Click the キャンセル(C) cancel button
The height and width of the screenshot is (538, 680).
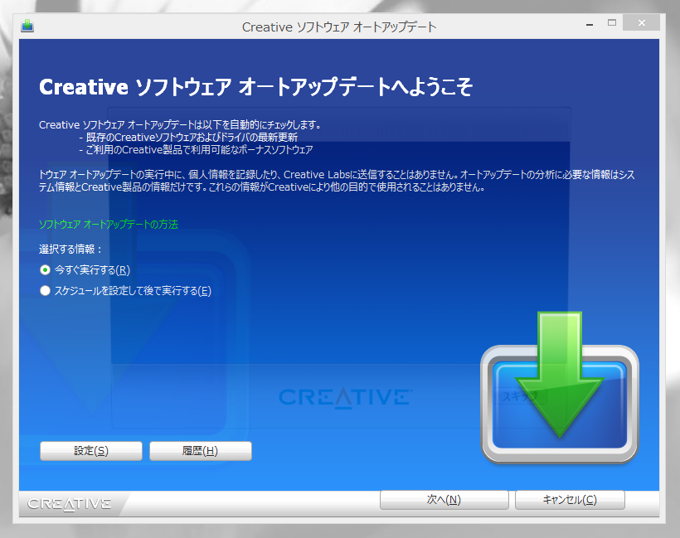[x=570, y=500]
